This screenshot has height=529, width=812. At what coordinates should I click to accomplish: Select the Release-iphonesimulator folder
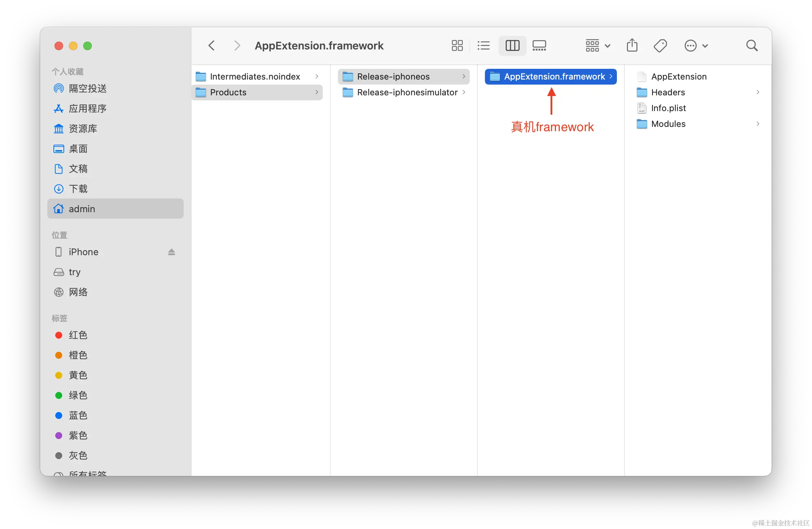click(x=407, y=92)
